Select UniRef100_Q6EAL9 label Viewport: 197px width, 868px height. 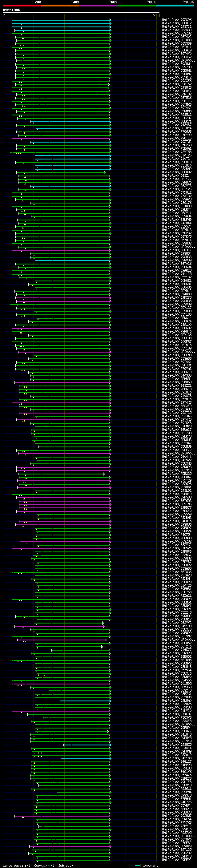click(x=177, y=50)
